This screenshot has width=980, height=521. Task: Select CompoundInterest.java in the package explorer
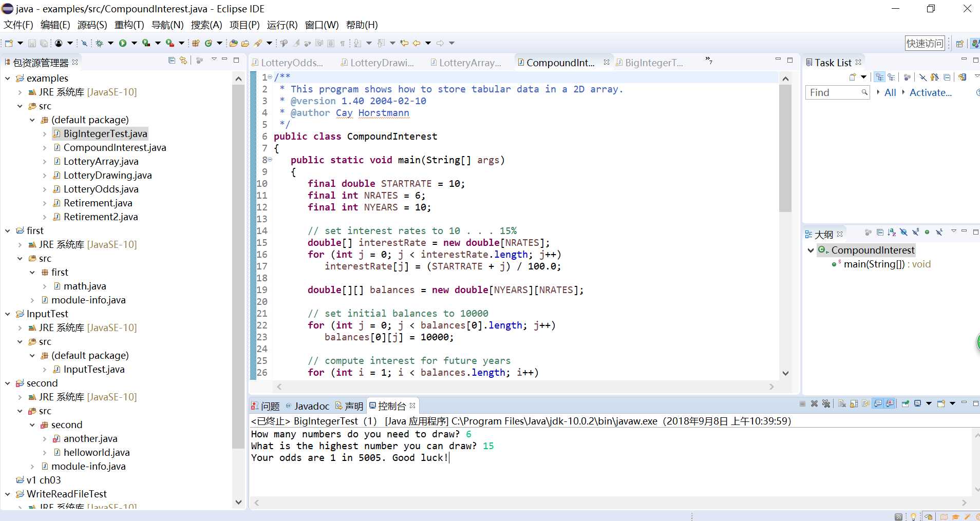click(x=115, y=148)
